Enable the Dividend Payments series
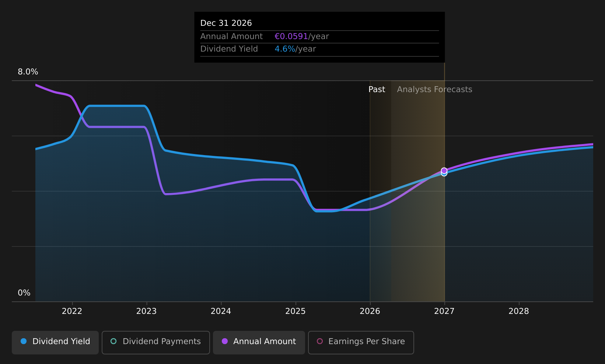 click(155, 342)
